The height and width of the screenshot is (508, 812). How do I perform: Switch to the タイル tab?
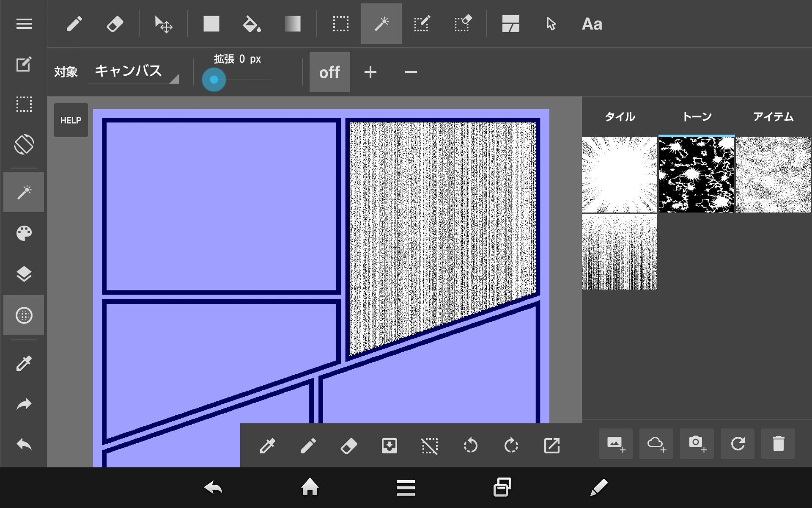(620, 117)
